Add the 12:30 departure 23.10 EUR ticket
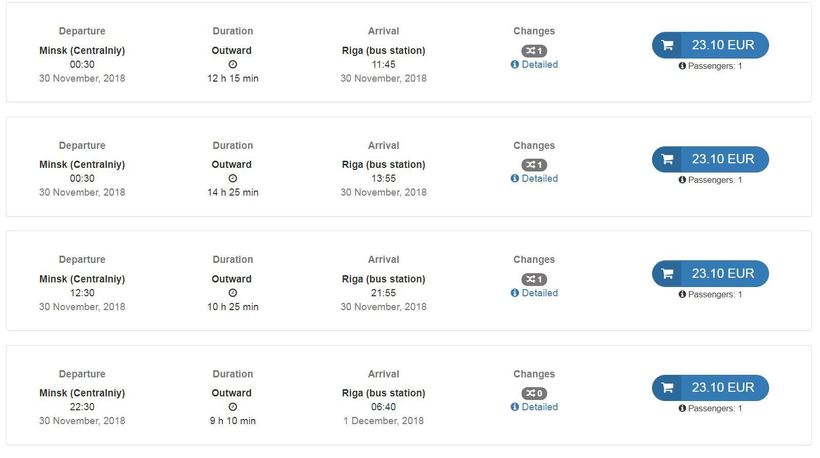 [722, 273]
